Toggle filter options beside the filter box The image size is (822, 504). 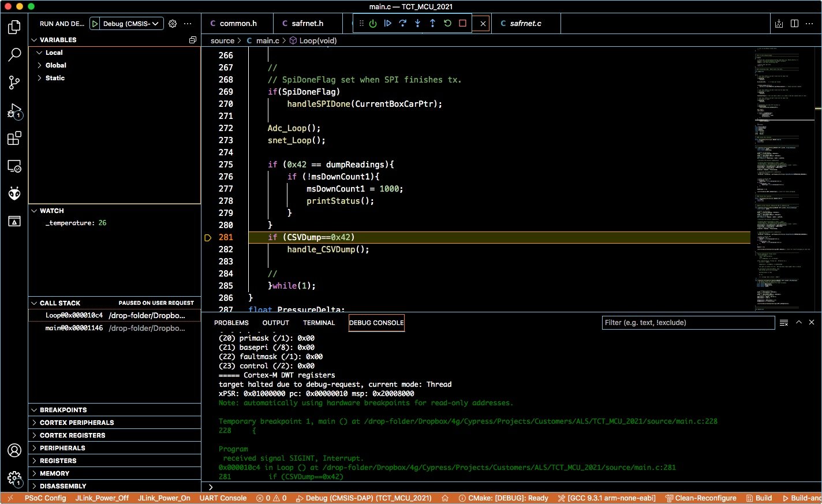tap(783, 322)
